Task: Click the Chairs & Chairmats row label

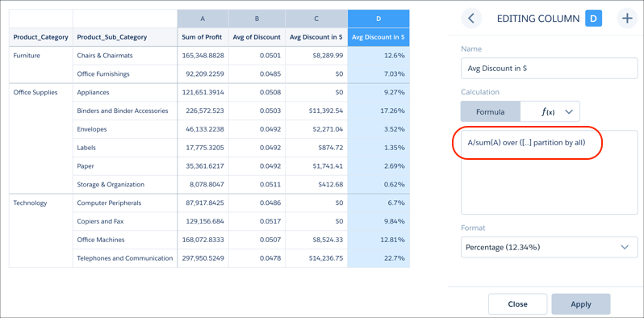Action: (105, 56)
